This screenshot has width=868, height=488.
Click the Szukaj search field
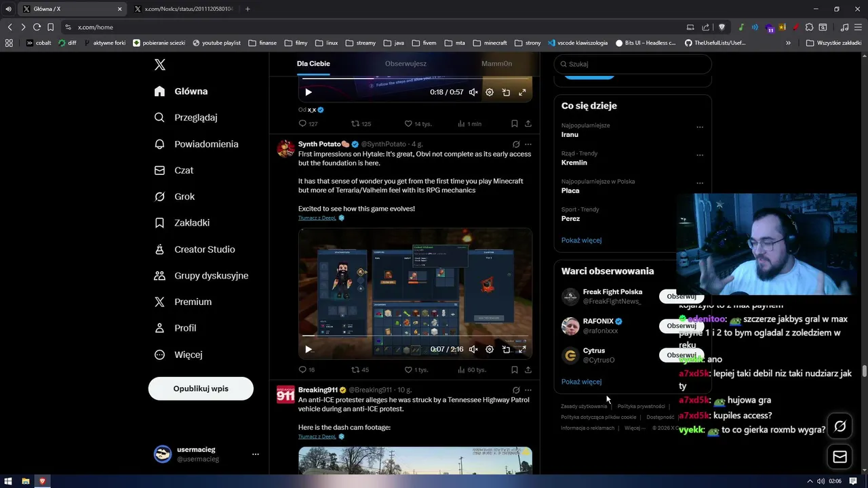633,64
